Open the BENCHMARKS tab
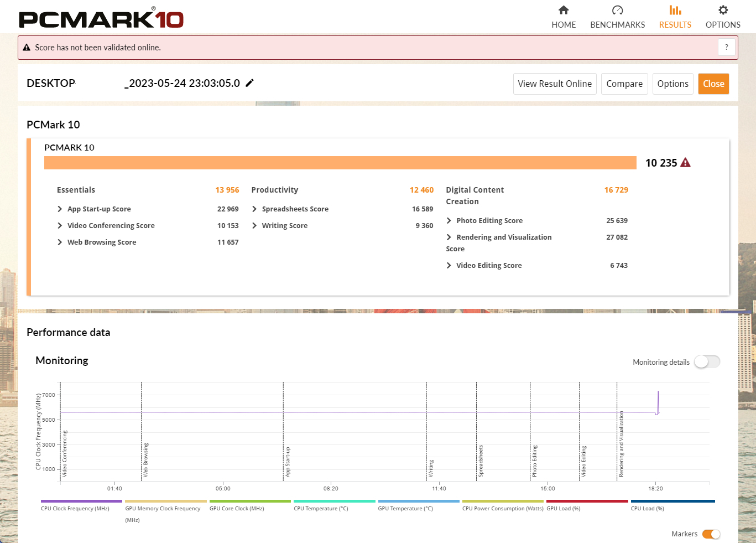The image size is (756, 543). click(x=617, y=17)
